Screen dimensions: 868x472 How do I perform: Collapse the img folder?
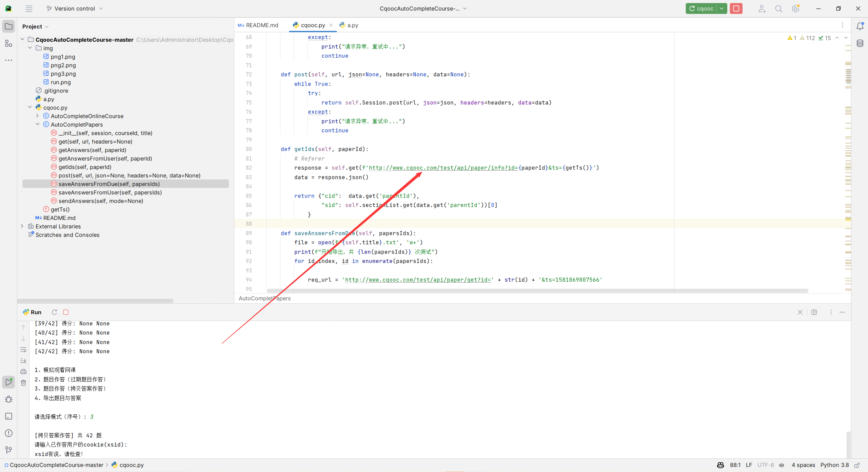30,48
